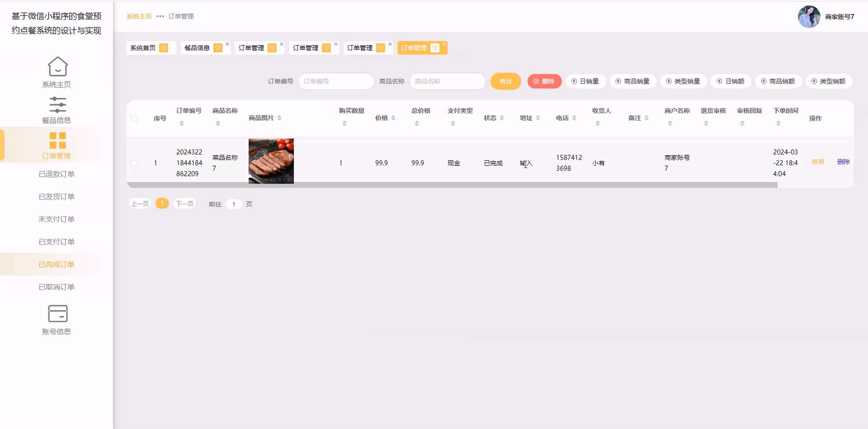This screenshot has height=429, width=868.
Task: Open 已发货订单 submenu item
Action: (56, 197)
